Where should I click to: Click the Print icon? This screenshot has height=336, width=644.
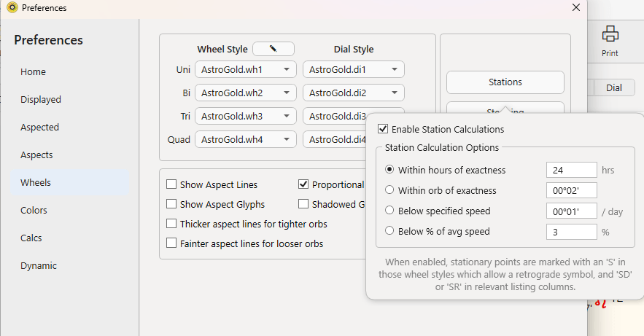click(610, 34)
